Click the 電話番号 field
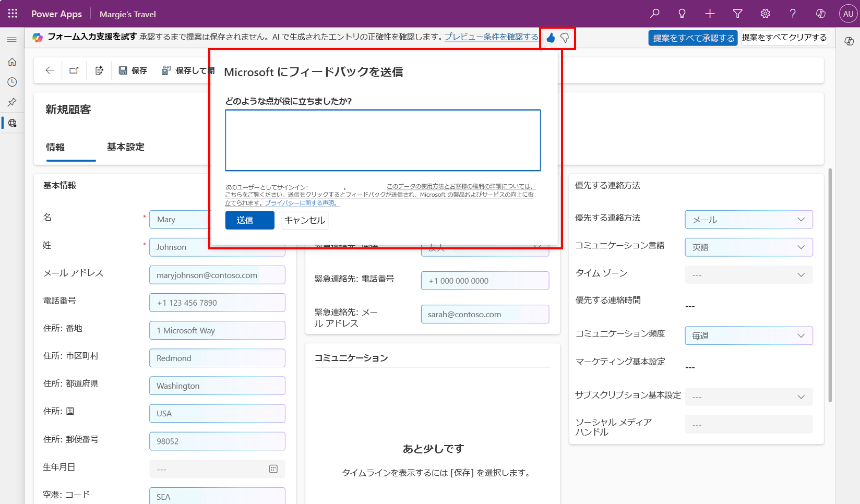 (217, 303)
